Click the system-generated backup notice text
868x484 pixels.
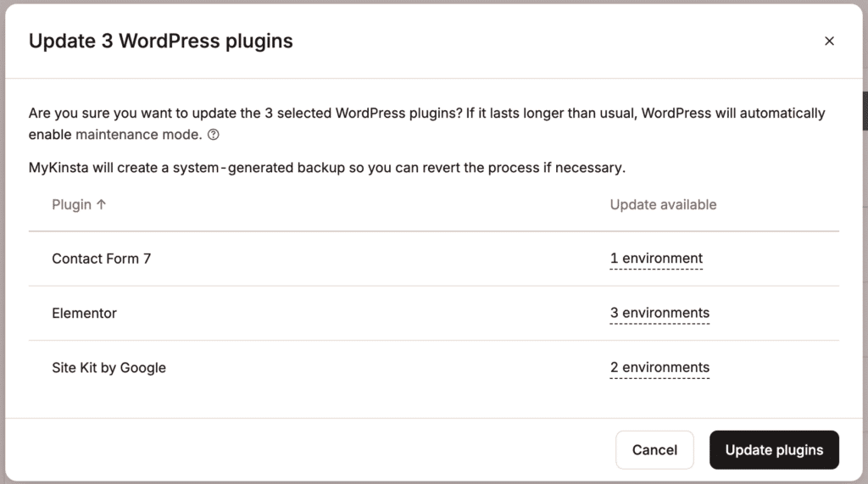click(326, 168)
